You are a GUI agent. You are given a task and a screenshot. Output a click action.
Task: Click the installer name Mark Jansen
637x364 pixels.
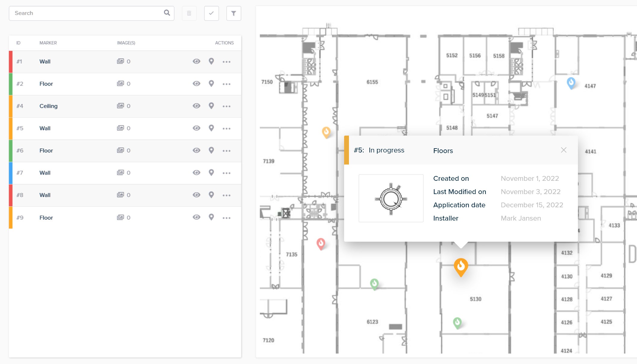coord(521,218)
